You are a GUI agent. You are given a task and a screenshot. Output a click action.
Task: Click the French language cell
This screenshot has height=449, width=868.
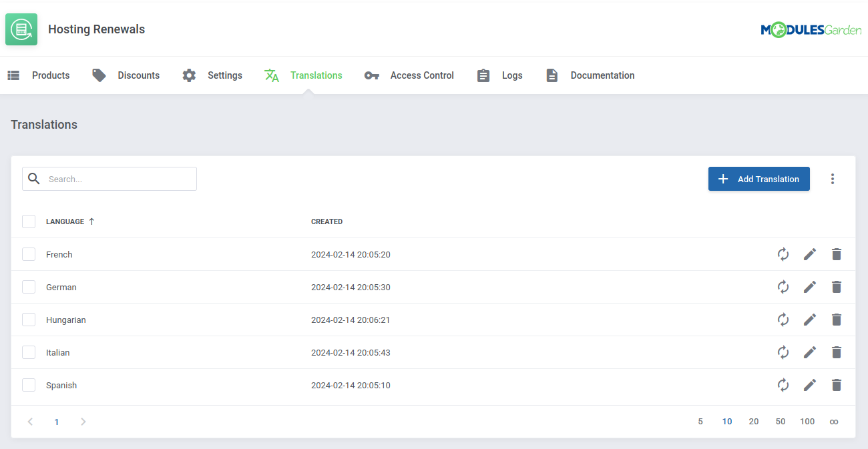tap(59, 255)
